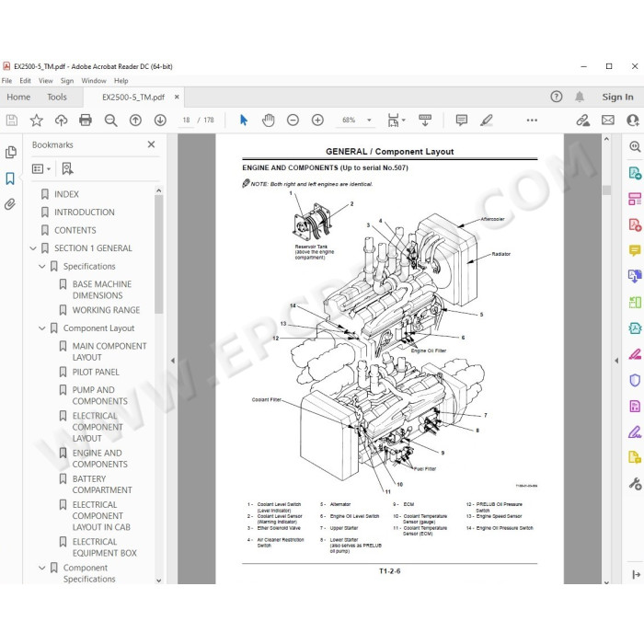The width and height of the screenshot is (644, 644).
Task: Open the Find text magnifier icon
Action: [x=110, y=121]
